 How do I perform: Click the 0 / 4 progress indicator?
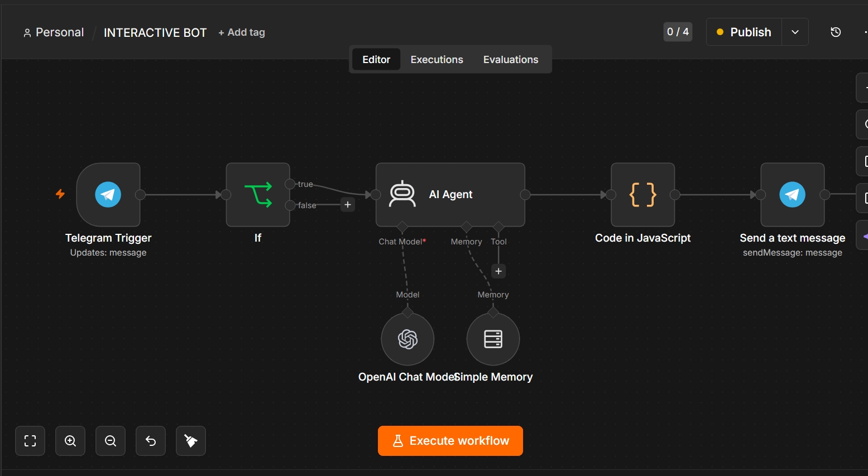point(678,32)
